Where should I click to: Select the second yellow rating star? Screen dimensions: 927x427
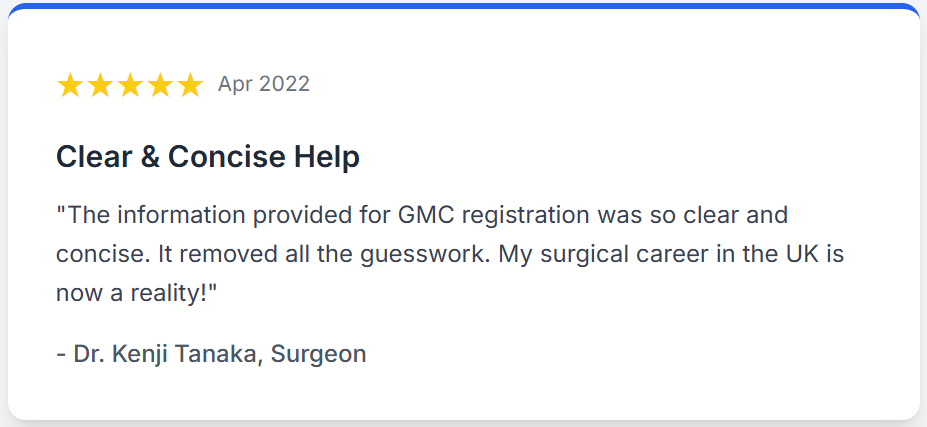coord(100,85)
